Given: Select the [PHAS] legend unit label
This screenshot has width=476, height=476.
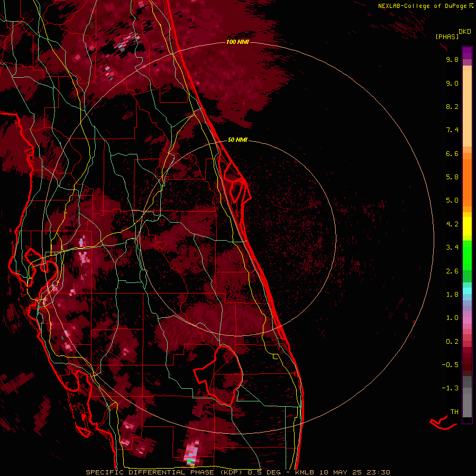Looking at the screenshot, I should point(447,37).
